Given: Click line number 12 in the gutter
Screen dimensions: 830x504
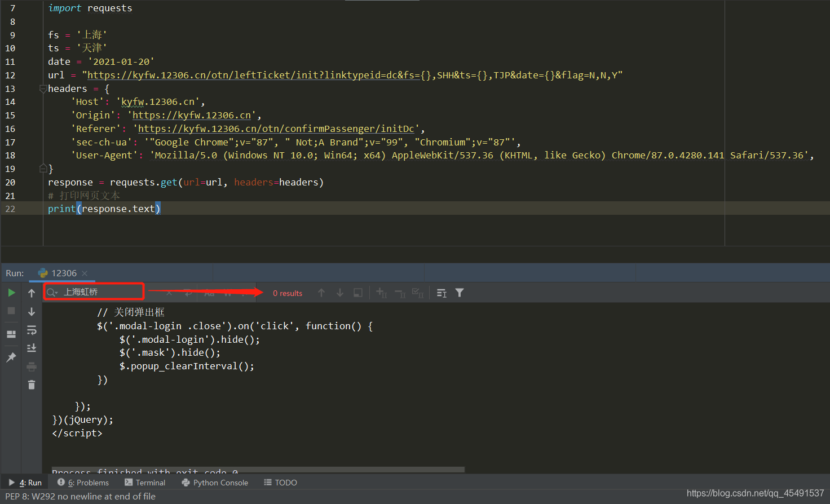Looking at the screenshot, I should click(x=10, y=75).
